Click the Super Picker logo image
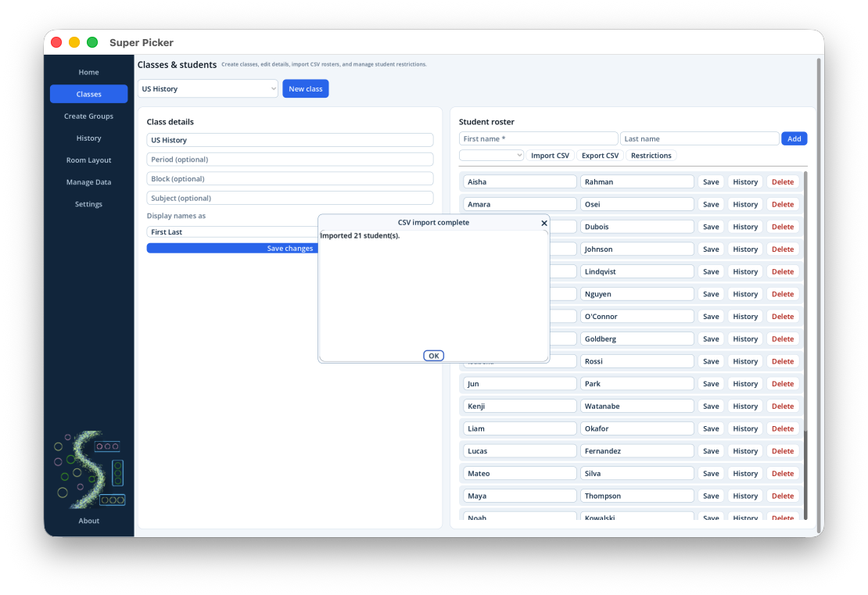The height and width of the screenshot is (595, 868). point(89,470)
